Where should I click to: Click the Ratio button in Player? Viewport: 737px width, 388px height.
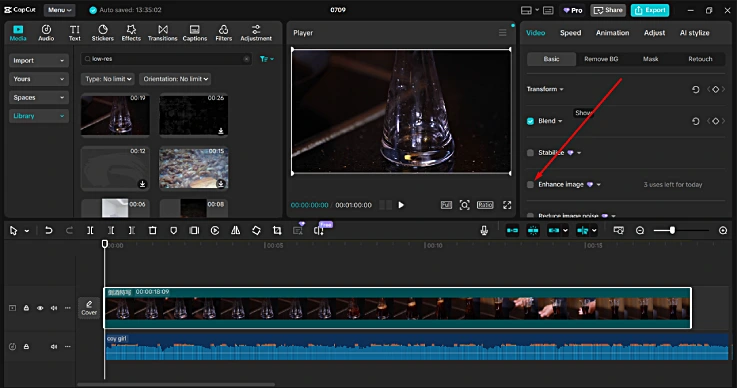click(485, 205)
